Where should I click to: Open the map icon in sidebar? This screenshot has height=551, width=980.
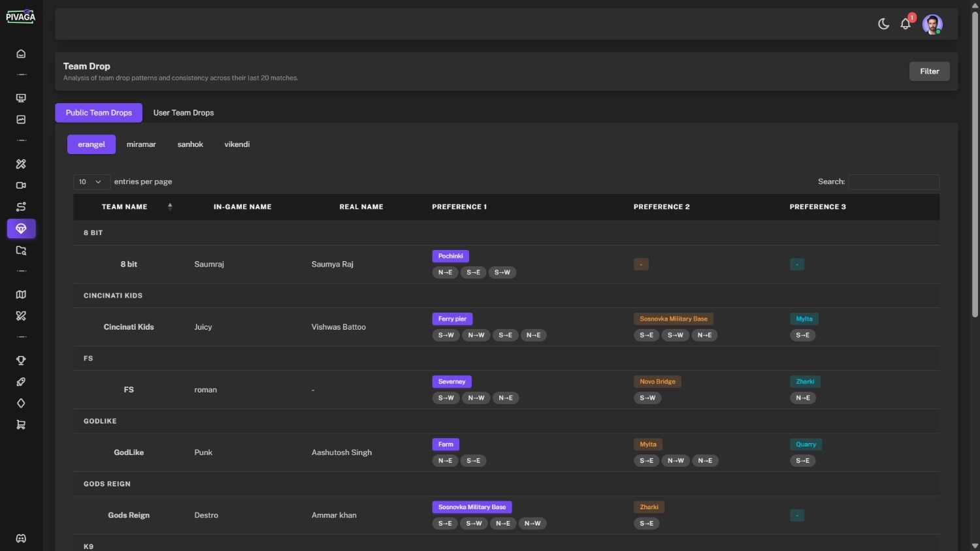(x=21, y=294)
